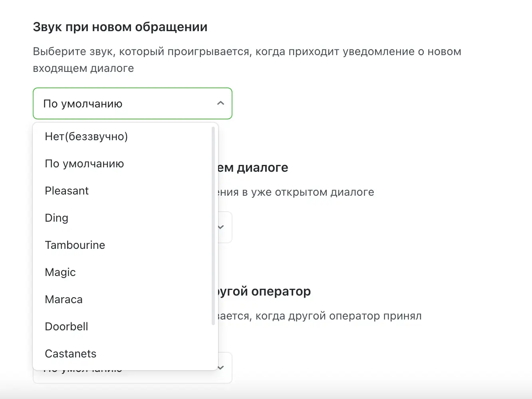The width and height of the screenshot is (532, 399).
Task: Click the heading 'Звук при новом обращении'
Action: (120, 27)
